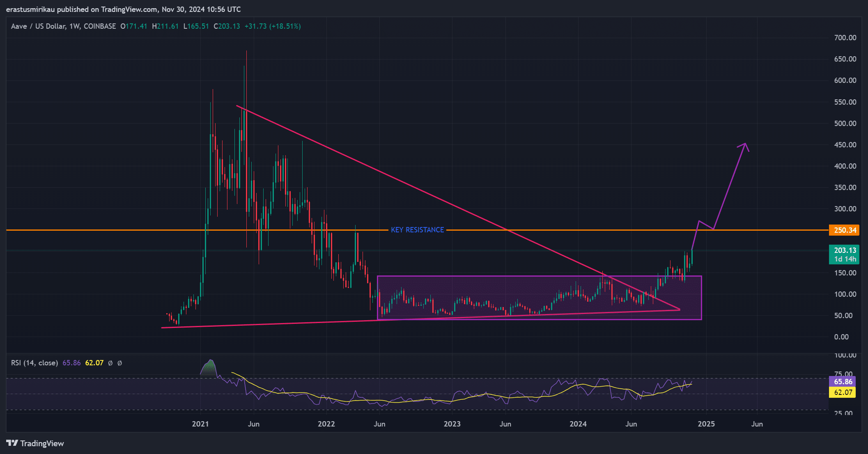Click the yellow 62.07 RSI axis tag
The image size is (868, 454).
click(x=843, y=392)
